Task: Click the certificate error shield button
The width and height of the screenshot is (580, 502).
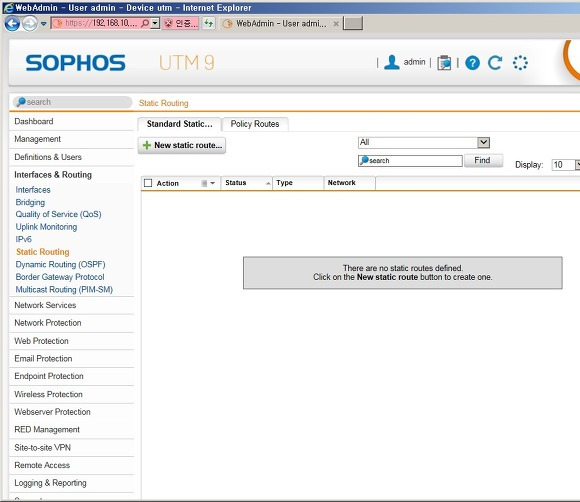Action: point(181,23)
